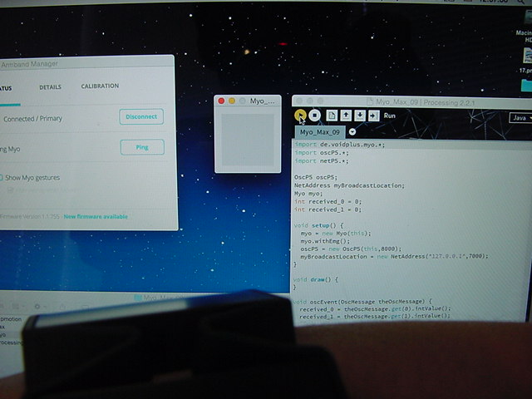This screenshot has height=399, width=532.
Task: Open the STATUS tab in Armband Manager
Action: click(x=6, y=89)
